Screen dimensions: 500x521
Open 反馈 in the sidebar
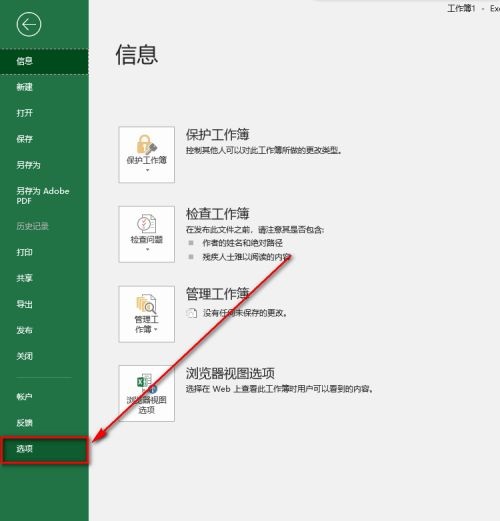[x=44, y=423]
